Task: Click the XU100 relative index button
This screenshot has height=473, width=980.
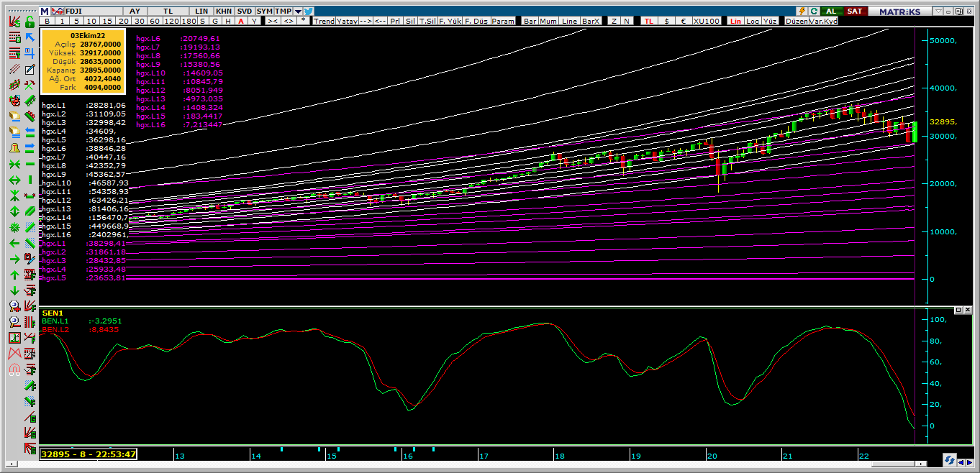Action: pyautogui.click(x=707, y=21)
